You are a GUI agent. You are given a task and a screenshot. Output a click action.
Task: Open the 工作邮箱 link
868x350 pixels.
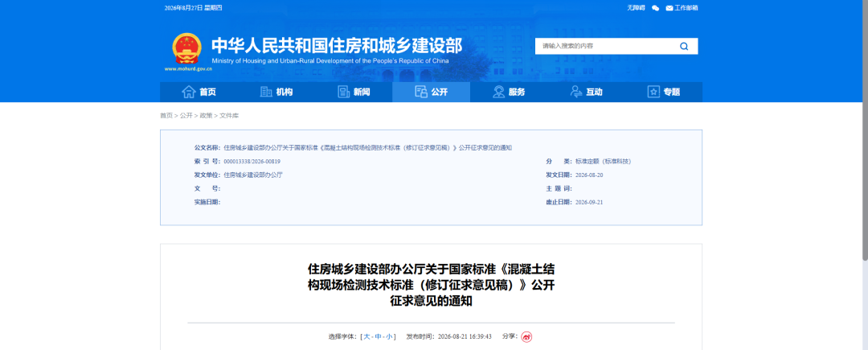point(686,8)
